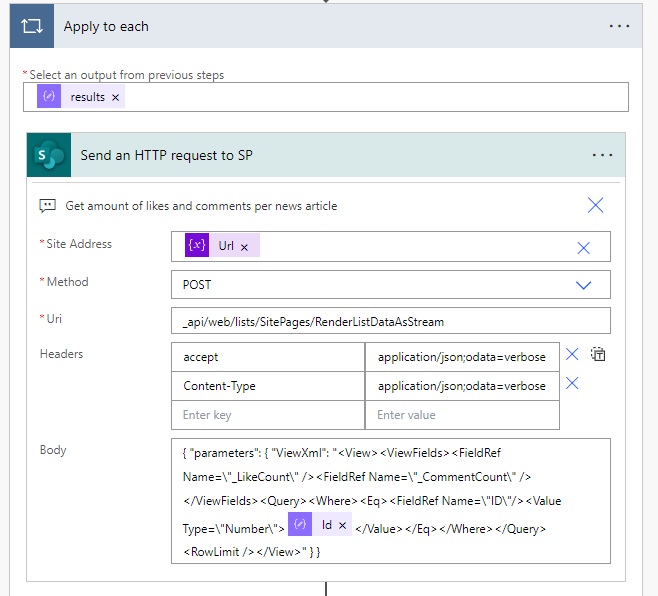Screen dimensions: 658x596
Task: Expand the Method dropdown chevron
Action: coord(583,285)
